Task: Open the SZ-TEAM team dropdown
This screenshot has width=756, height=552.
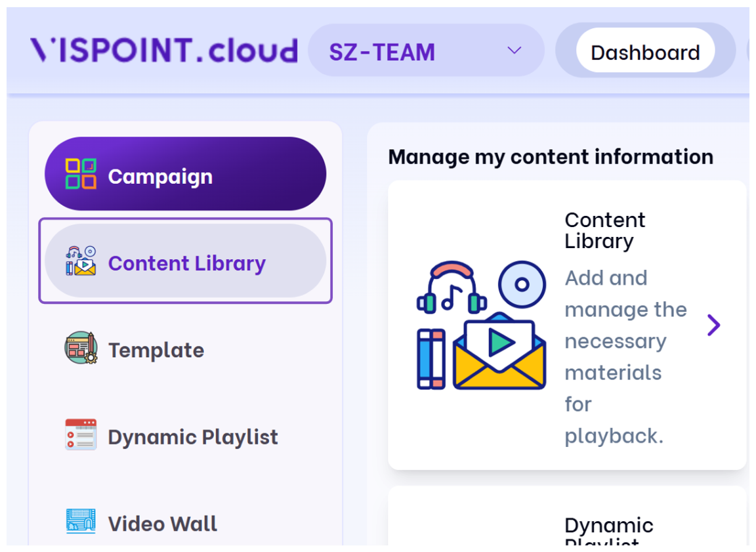Action: 426,50
